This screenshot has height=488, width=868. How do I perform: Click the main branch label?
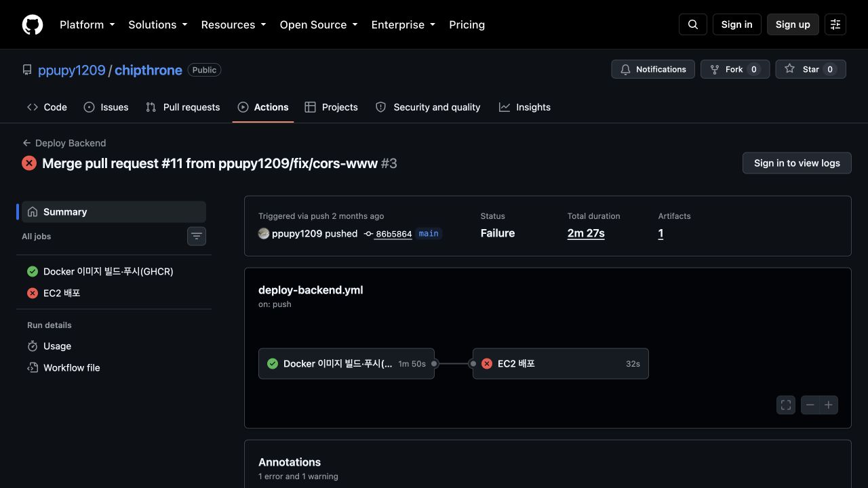coord(429,233)
